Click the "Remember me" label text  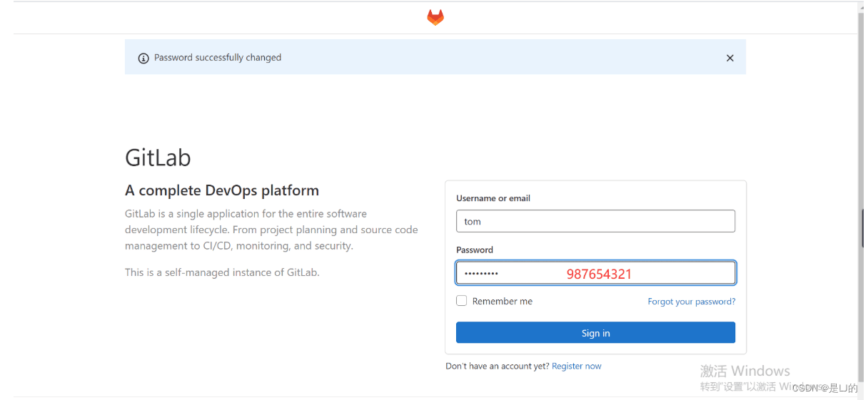click(503, 302)
